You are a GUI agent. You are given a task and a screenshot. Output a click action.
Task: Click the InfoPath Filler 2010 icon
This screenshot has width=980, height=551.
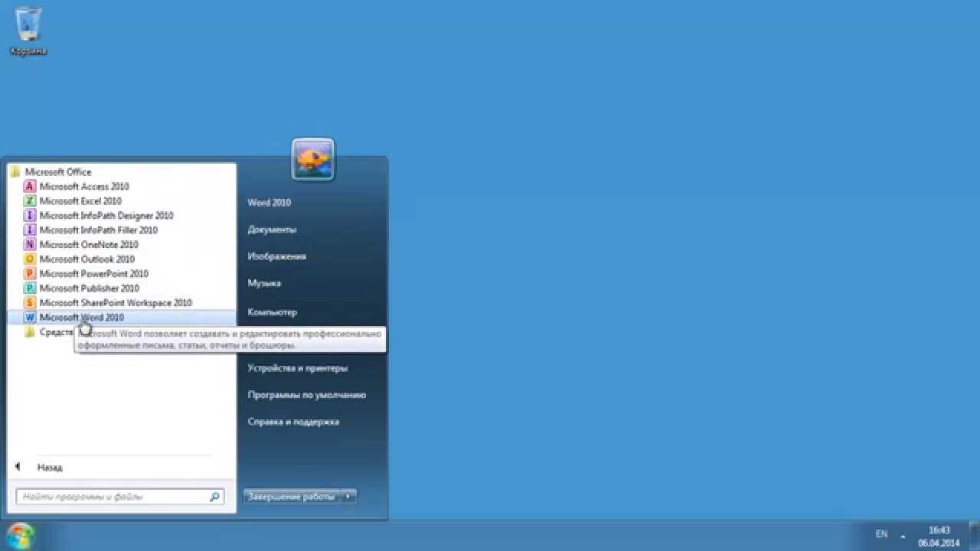point(30,230)
